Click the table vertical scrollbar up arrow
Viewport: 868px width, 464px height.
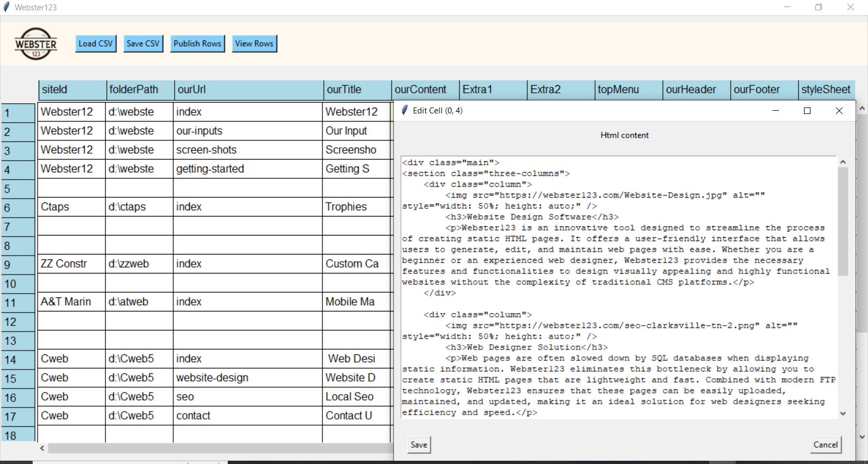(862, 109)
